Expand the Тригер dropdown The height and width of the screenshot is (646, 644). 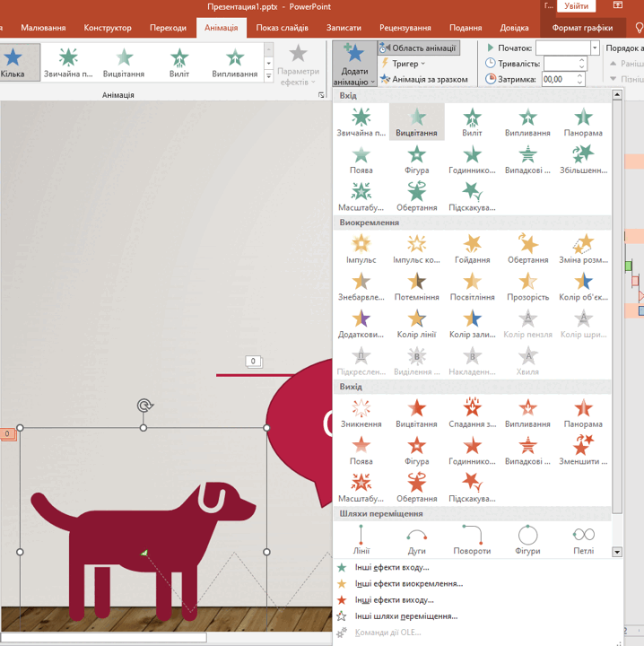click(404, 64)
